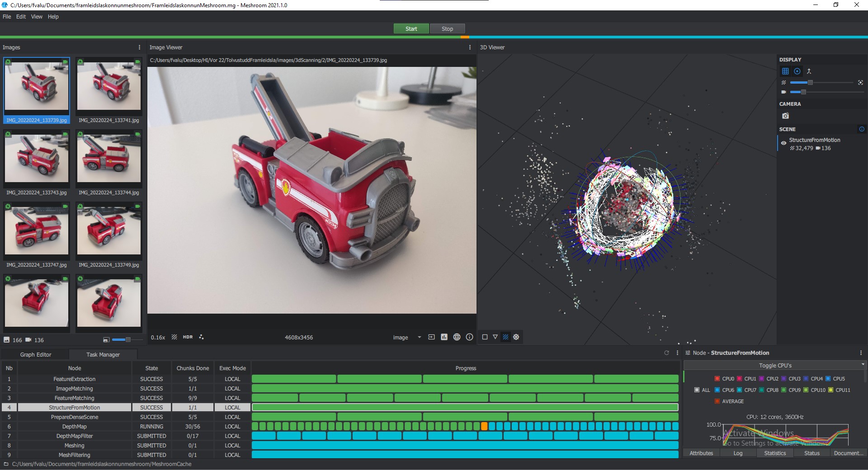Toggle the AVERAGE checkbox
868x470 pixels.
pyautogui.click(x=717, y=401)
